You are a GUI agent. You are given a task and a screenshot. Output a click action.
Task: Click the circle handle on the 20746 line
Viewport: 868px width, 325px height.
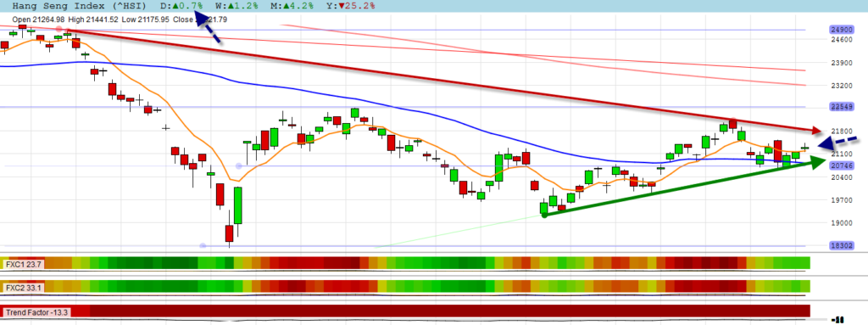[x=239, y=165]
